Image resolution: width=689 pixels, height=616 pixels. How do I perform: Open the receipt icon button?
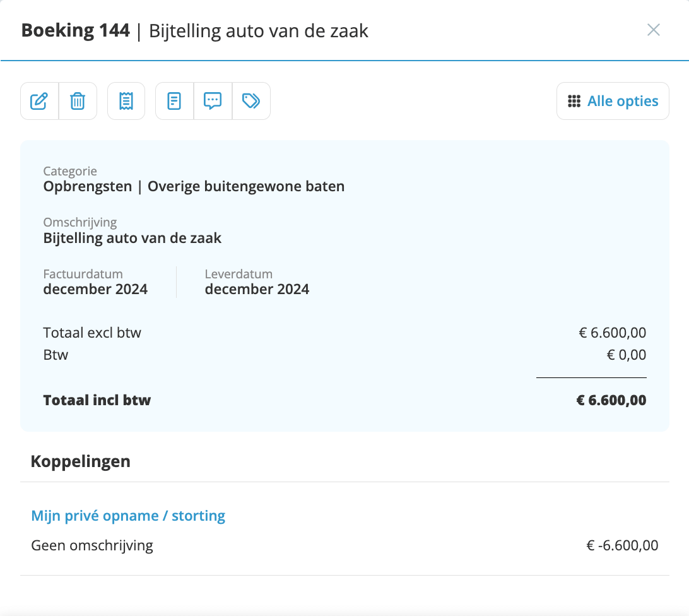pyautogui.click(x=126, y=101)
